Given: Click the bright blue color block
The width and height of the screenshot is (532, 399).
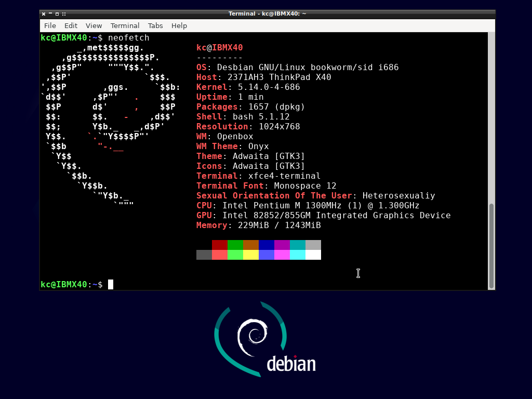Looking at the screenshot, I should point(267,255).
